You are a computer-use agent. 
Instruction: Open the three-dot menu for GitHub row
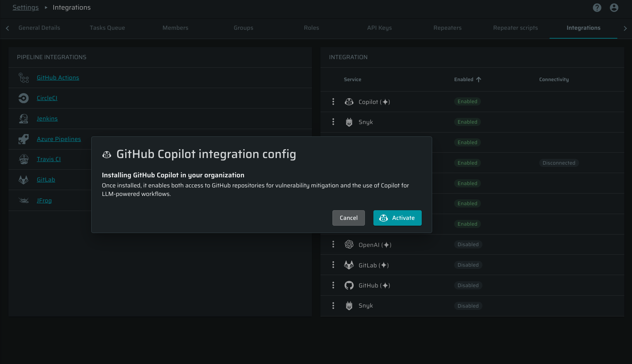point(333,285)
